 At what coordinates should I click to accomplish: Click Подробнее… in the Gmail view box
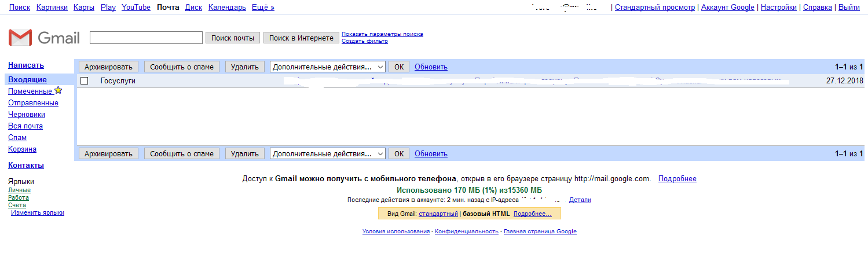(x=533, y=214)
